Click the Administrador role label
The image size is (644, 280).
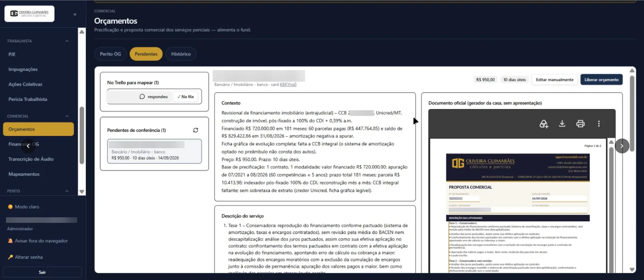(x=20, y=229)
